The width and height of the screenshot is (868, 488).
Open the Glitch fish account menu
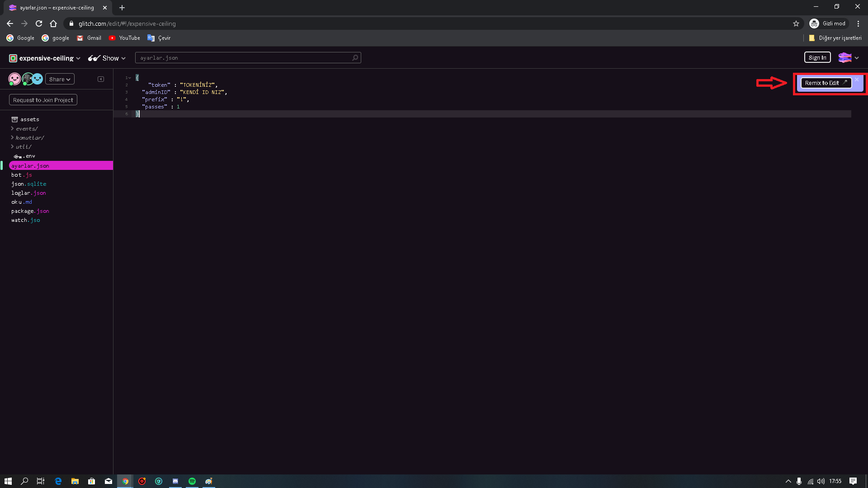848,57
